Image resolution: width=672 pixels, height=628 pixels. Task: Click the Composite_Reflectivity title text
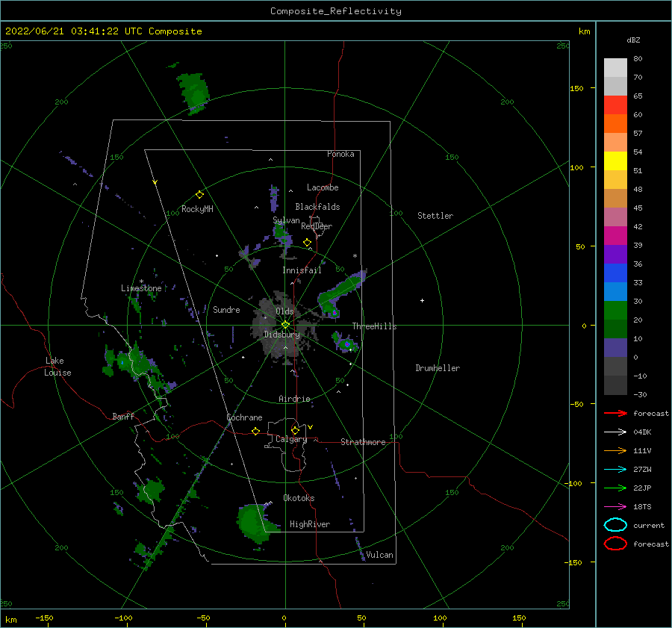[336, 11]
